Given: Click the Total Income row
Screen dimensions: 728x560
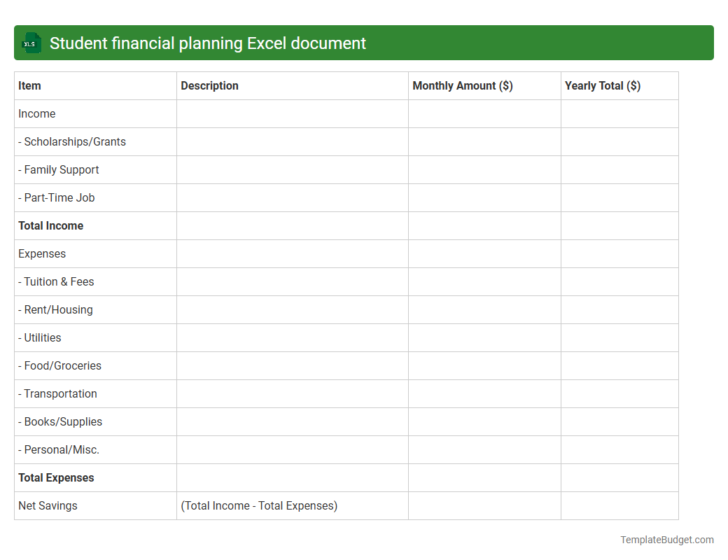Looking at the screenshot, I should 50,225.
